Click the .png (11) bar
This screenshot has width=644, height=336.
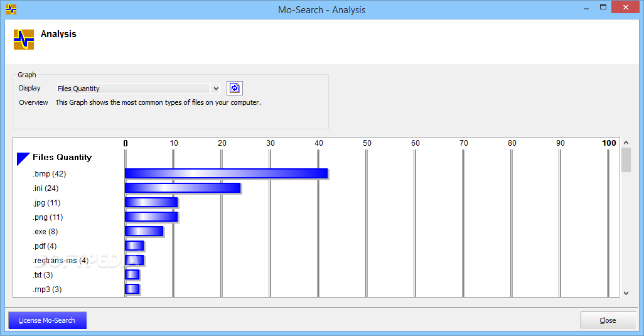pos(151,217)
